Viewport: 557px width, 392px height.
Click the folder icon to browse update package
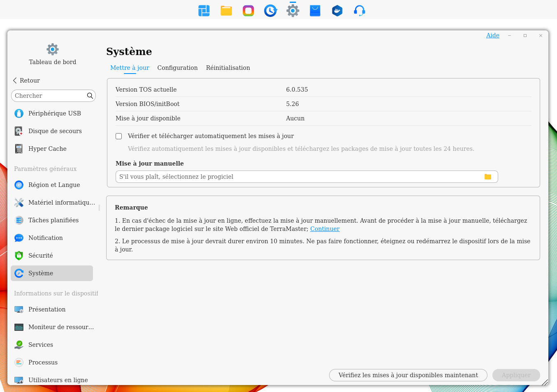(x=487, y=177)
